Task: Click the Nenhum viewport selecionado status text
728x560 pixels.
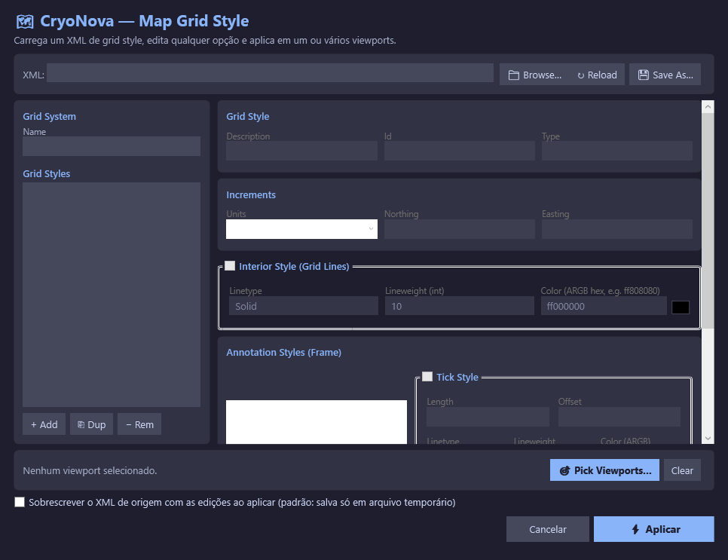Action: (90, 471)
